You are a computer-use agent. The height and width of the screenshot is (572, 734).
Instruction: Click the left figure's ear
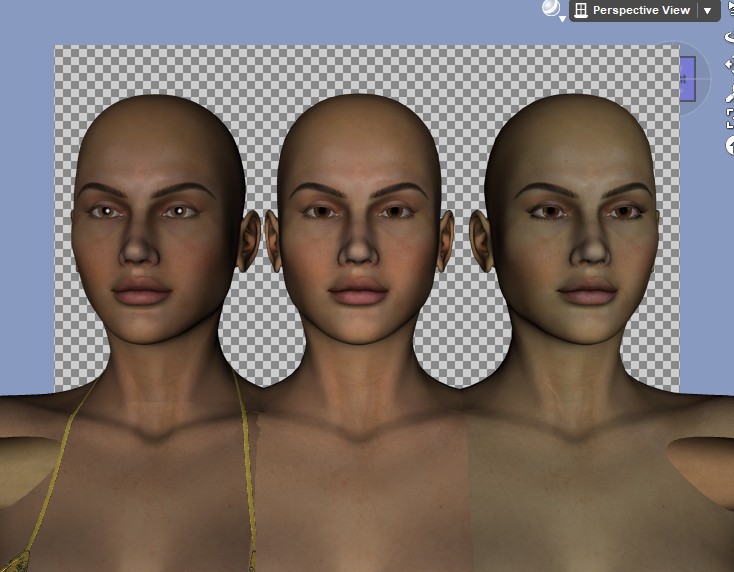[x=249, y=241]
